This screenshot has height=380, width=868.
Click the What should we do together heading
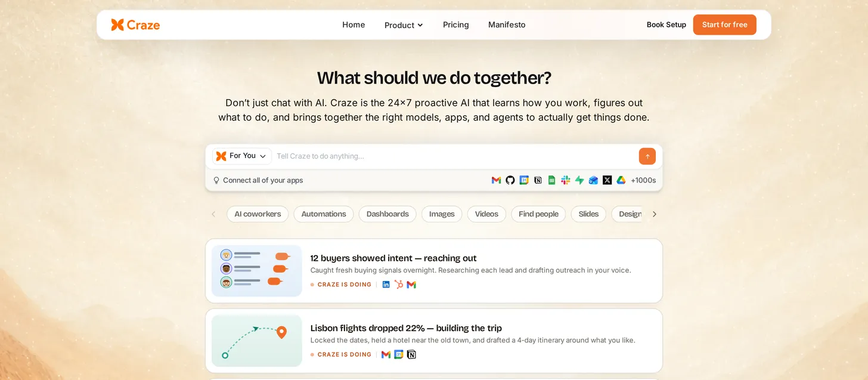pos(434,78)
